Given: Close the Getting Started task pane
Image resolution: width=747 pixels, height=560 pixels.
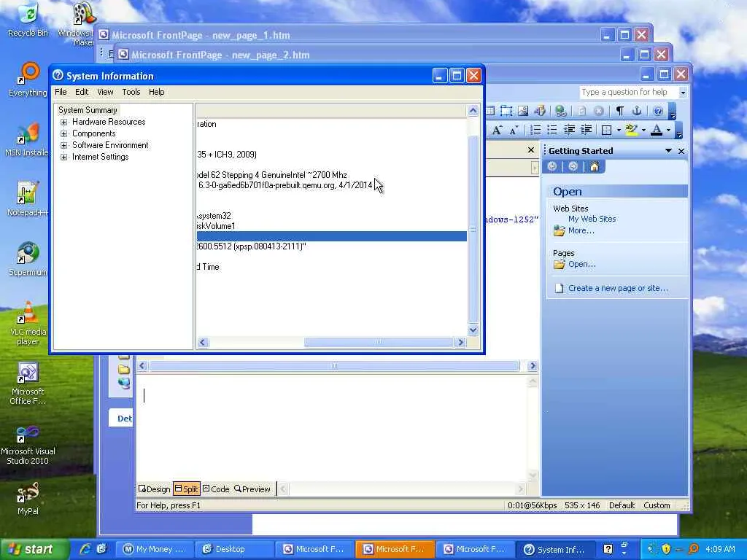Looking at the screenshot, I should (681, 151).
